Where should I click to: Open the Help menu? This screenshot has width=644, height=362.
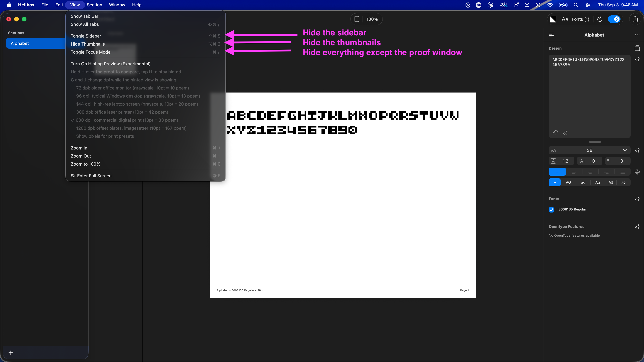[137, 5]
